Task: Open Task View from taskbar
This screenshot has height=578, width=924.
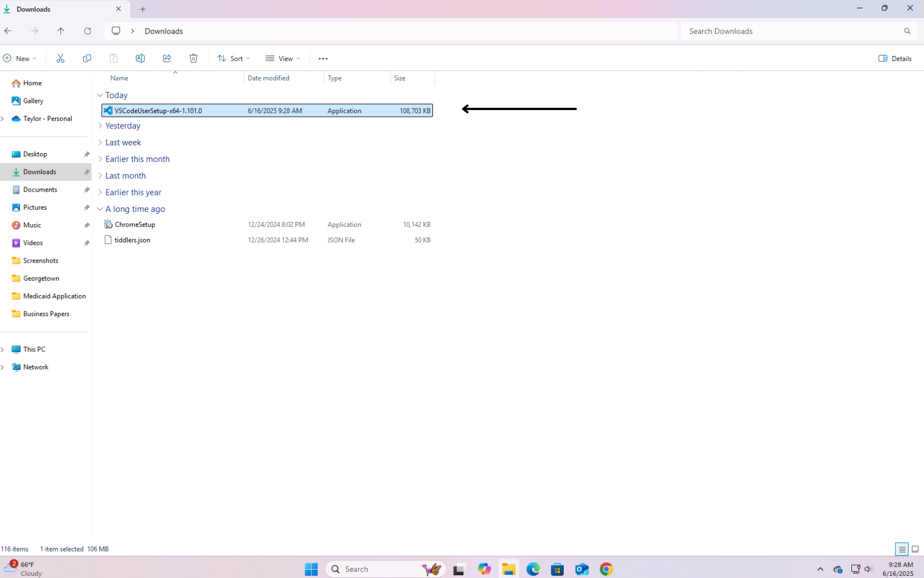Action: 459,569
